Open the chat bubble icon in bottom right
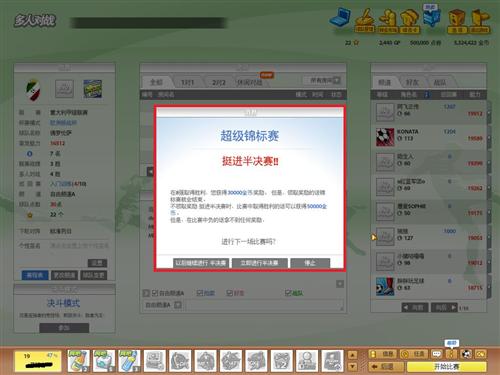 pos(437,354)
